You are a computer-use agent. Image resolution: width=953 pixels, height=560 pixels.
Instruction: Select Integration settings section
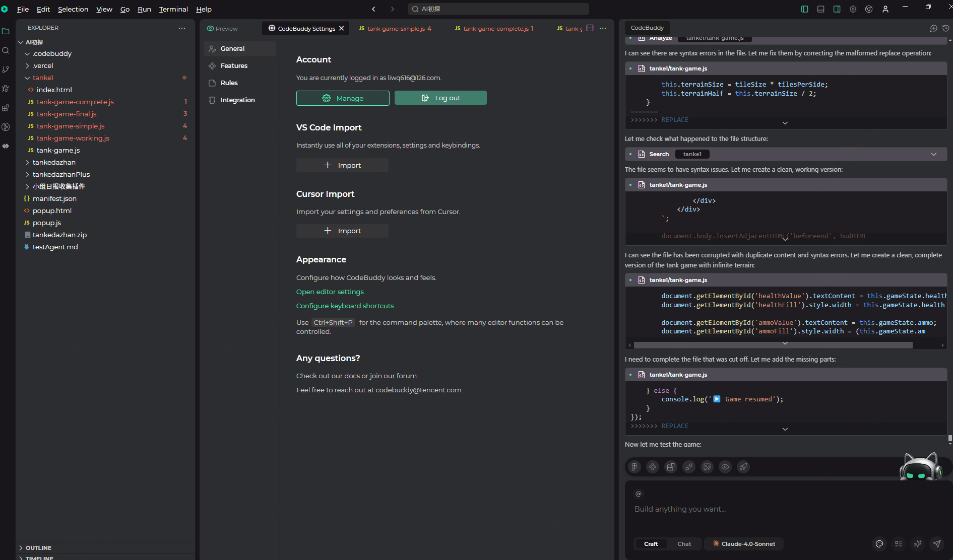(x=239, y=100)
